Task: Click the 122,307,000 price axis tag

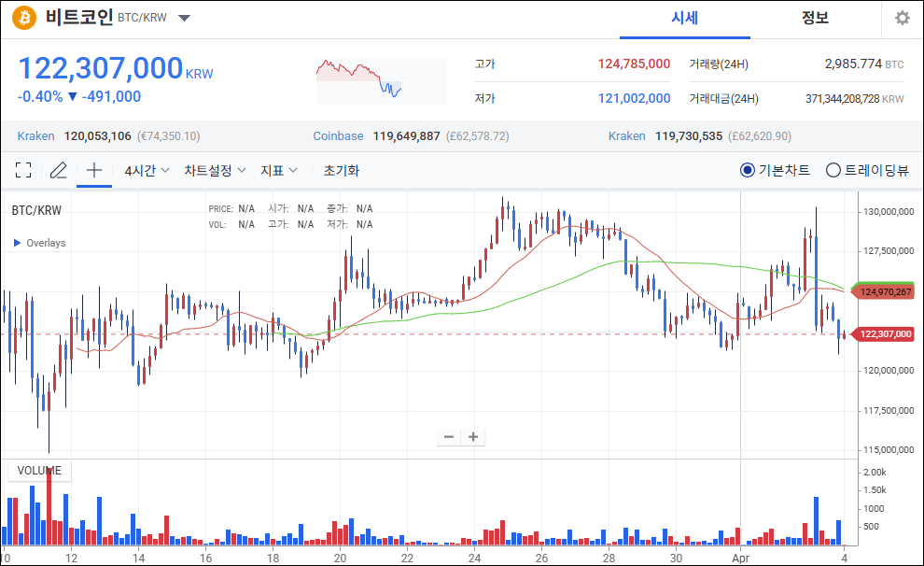Action: [x=885, y=334]
